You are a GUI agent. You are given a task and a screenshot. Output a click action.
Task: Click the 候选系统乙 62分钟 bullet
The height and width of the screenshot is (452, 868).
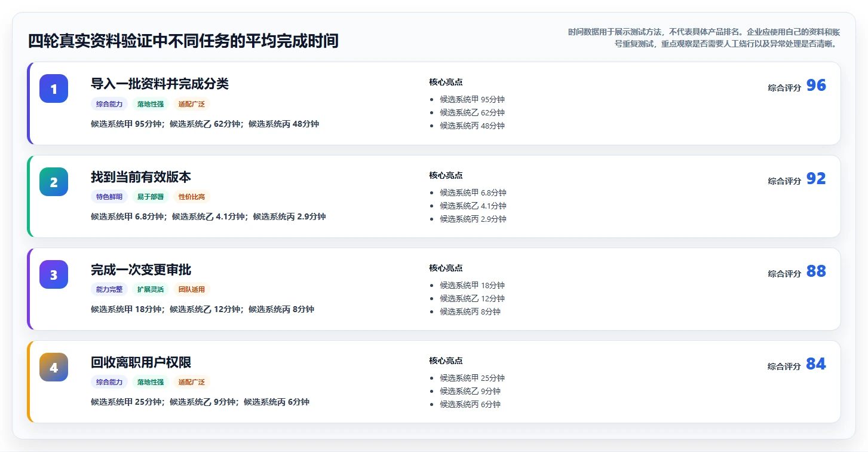[473, 113]
